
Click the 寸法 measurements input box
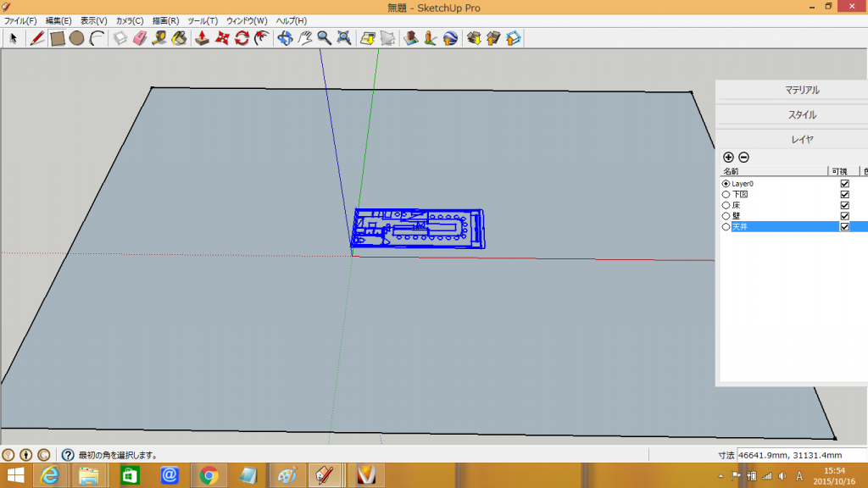point(801,455)
